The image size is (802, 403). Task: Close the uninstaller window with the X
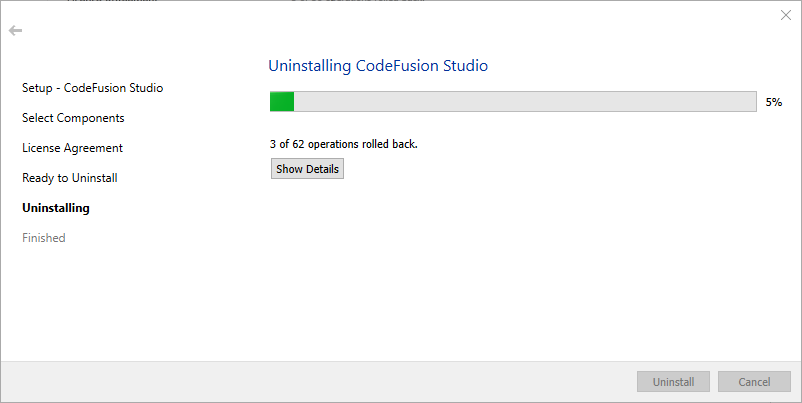click(x=786, y=15)
